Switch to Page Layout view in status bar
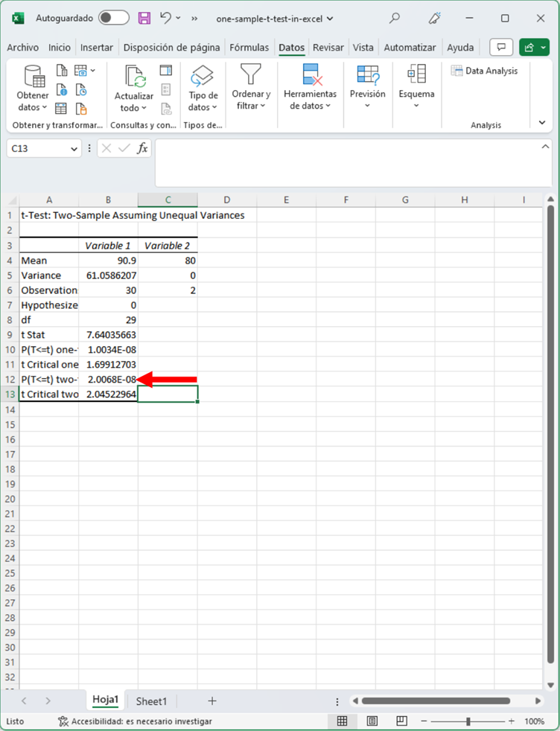Image resolution: width=560 pixels, height=731 pixels. point(372,721)
